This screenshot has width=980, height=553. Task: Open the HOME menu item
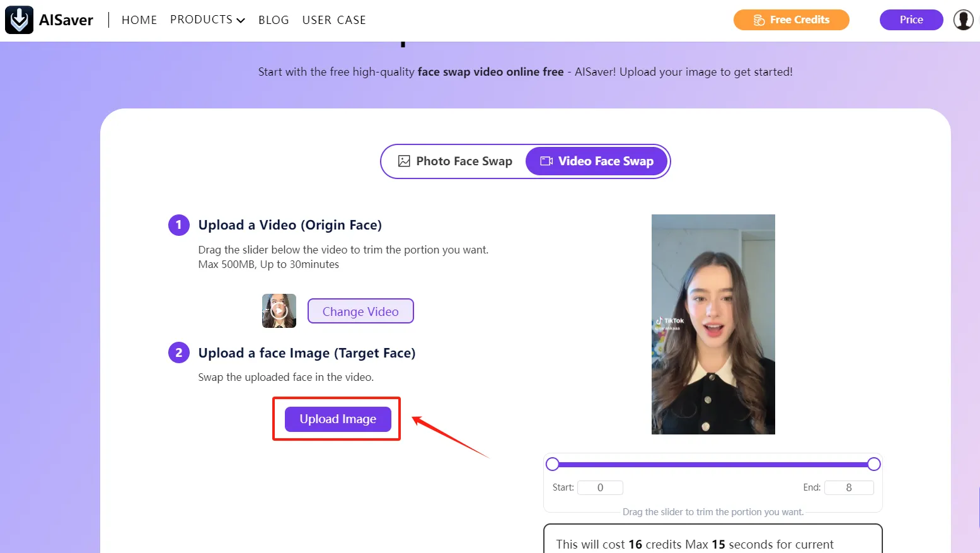pyautogui.click(x=139, y=20)
